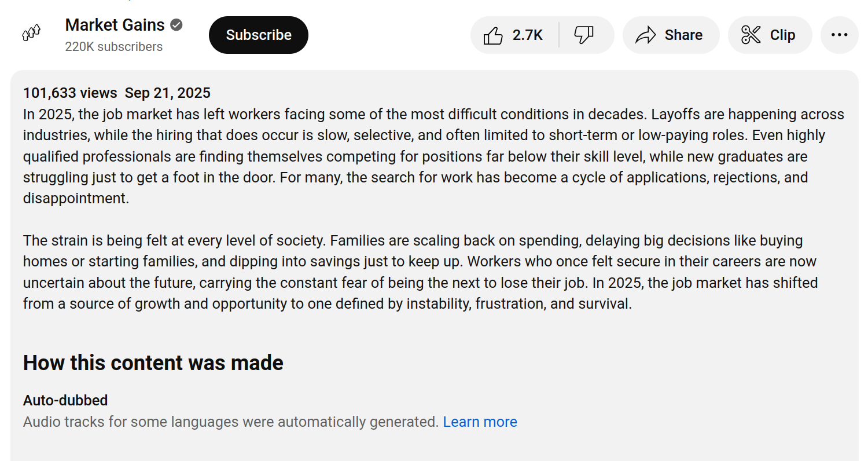Click the Market Gains channel name

tap(115, 25)
